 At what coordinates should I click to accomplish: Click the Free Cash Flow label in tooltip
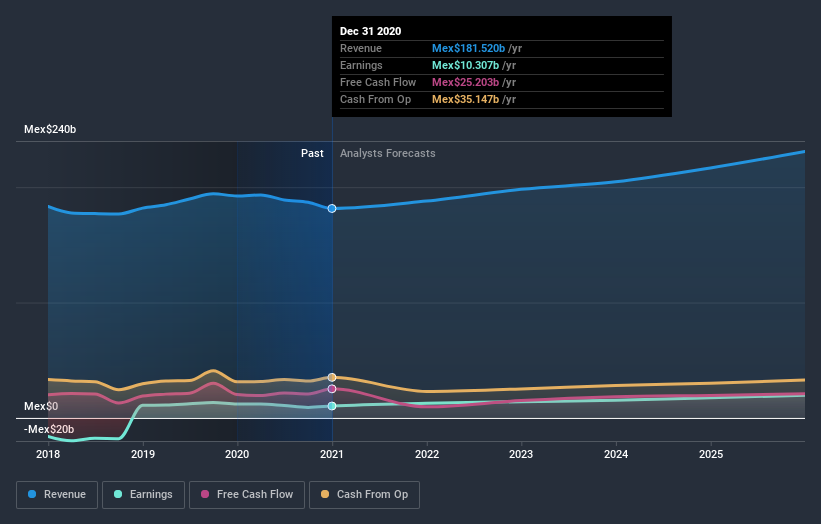378,82
